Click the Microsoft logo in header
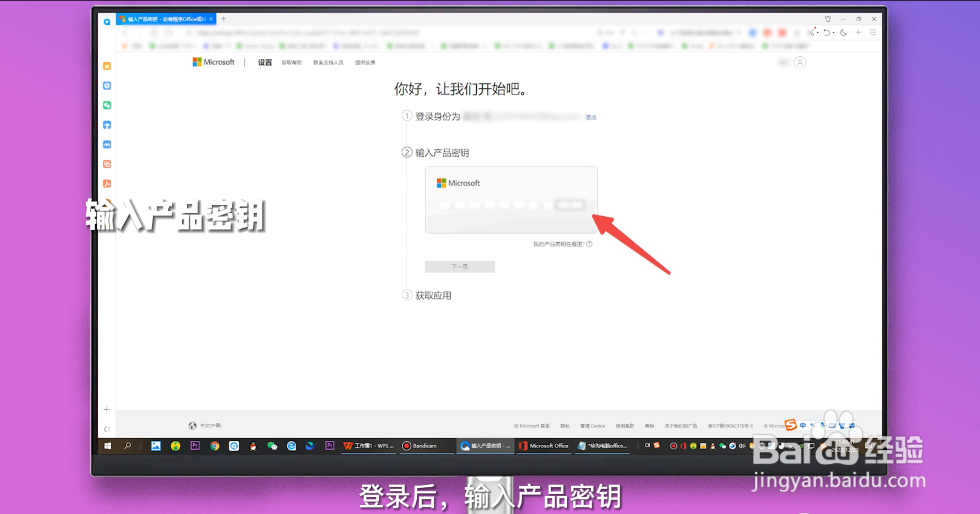This screenshot has width=980, height=514. click(214, 62)
